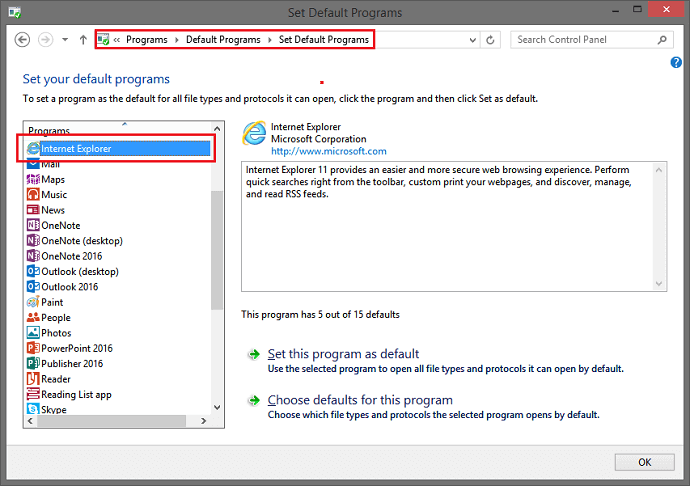Click the Back navigation arrow

click(22, 40)
